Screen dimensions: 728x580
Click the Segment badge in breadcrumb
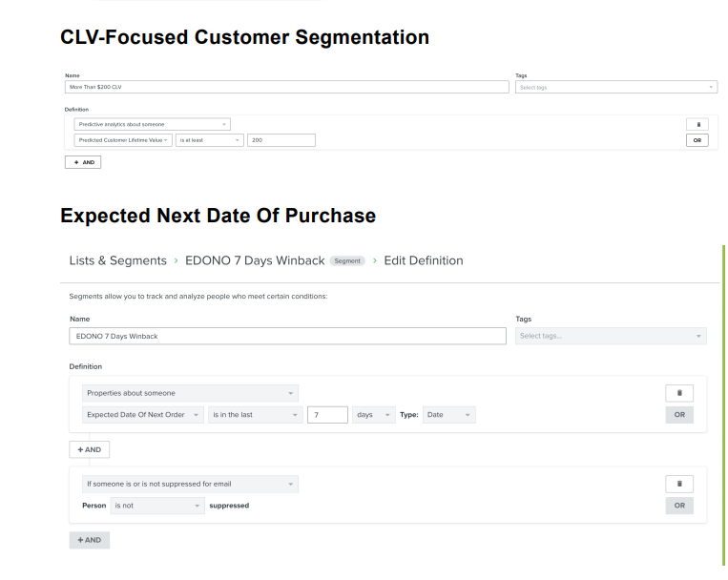pos(347,261)
